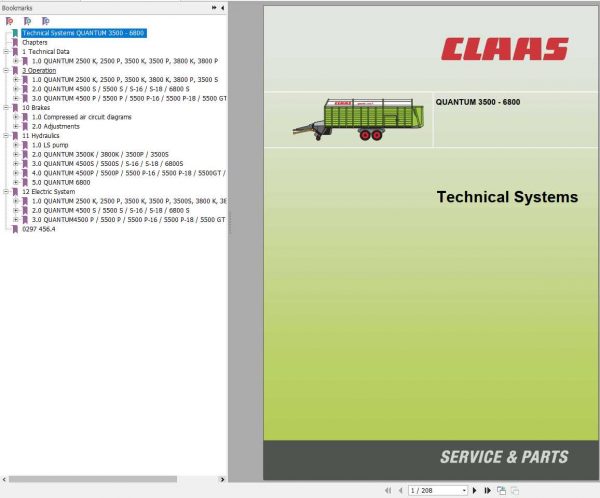600x498 pixels.
Task: Select bookmark 'Technical Systems QUANTUM 3500 - 6800'
Action: coord(83,33)
